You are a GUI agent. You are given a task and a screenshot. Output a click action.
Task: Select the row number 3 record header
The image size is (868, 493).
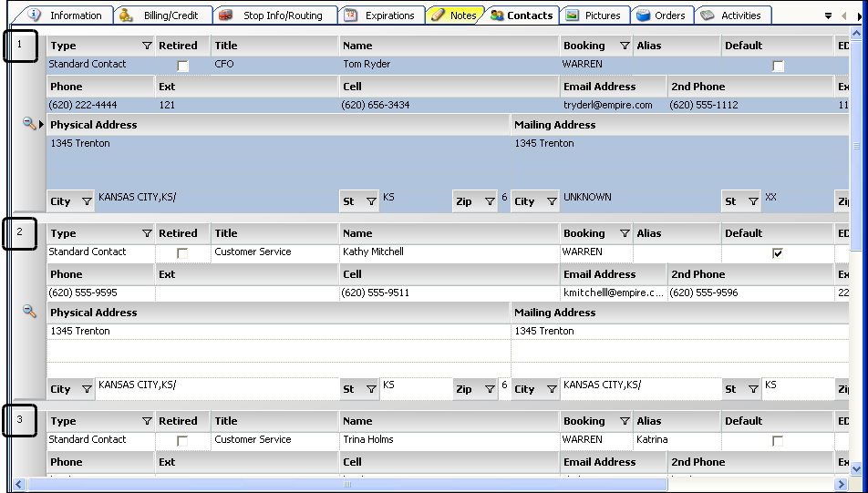[20, 420]
